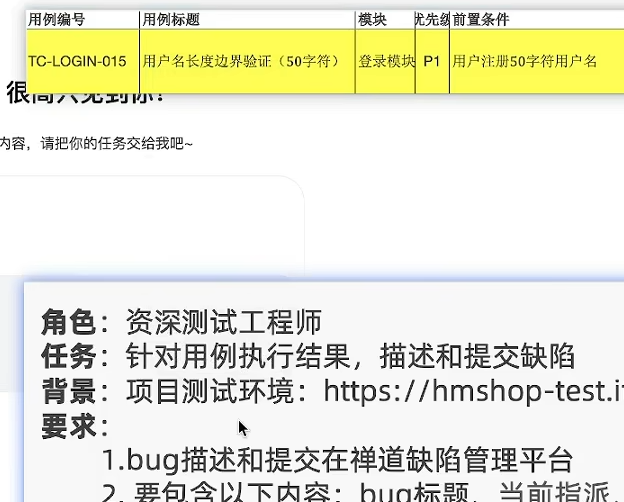Select the 用例编号 column header

coord(83,20)
